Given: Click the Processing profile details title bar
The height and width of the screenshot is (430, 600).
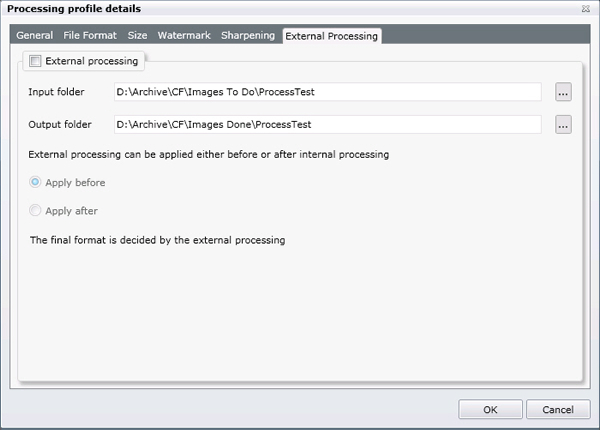Looking at the screenshot, I should pos(250,9).
